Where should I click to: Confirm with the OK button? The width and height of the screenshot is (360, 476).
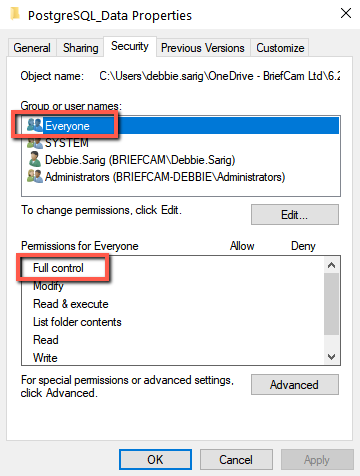coord(155,460)
